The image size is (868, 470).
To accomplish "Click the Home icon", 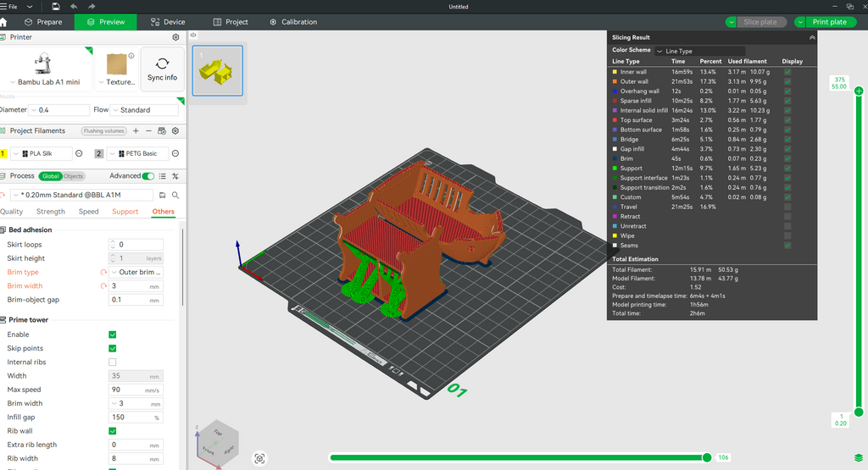I will [x=4, y=22].
